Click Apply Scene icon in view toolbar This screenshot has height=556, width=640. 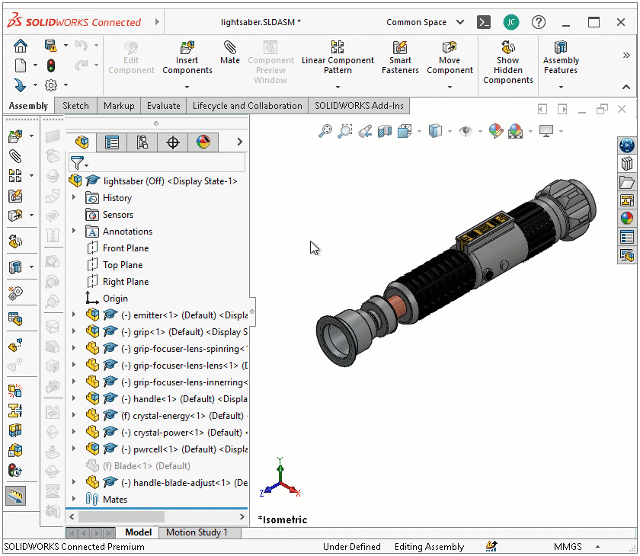[x=515, y=131]
